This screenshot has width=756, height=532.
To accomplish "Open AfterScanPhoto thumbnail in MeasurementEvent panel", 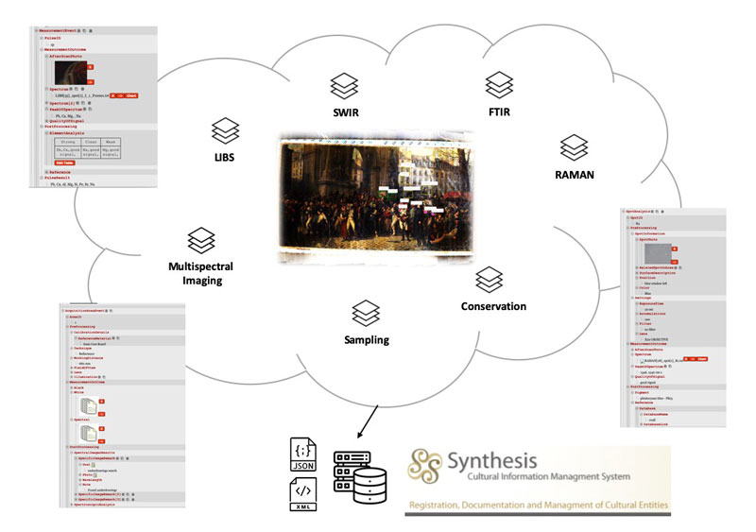I will pos(71,74).
